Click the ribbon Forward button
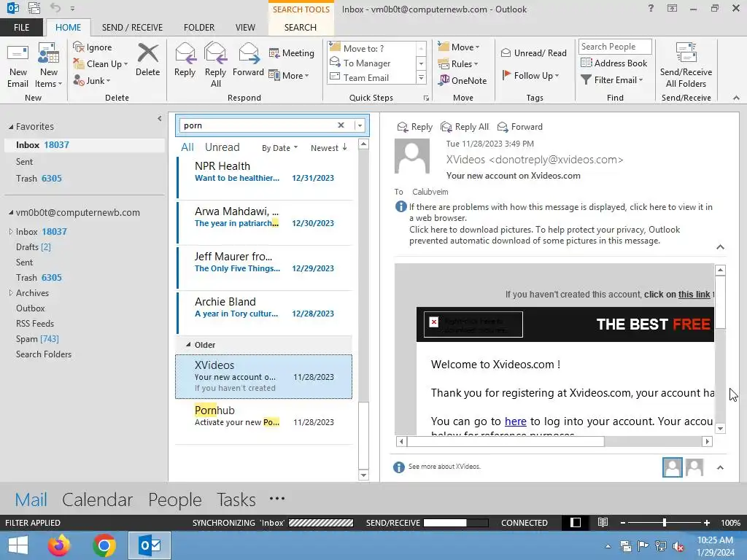 [x=248, y=61]
